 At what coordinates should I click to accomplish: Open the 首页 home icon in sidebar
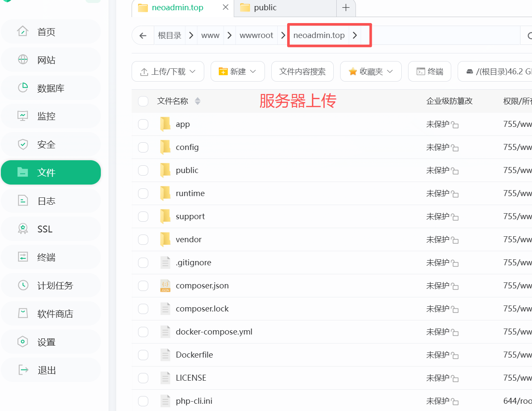23,32
